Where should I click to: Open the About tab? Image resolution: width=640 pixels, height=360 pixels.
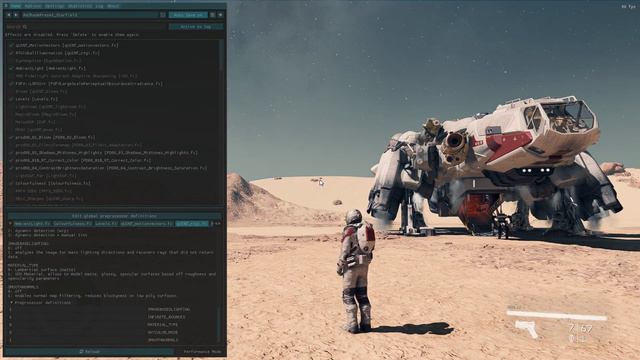[x=113, y=7]
